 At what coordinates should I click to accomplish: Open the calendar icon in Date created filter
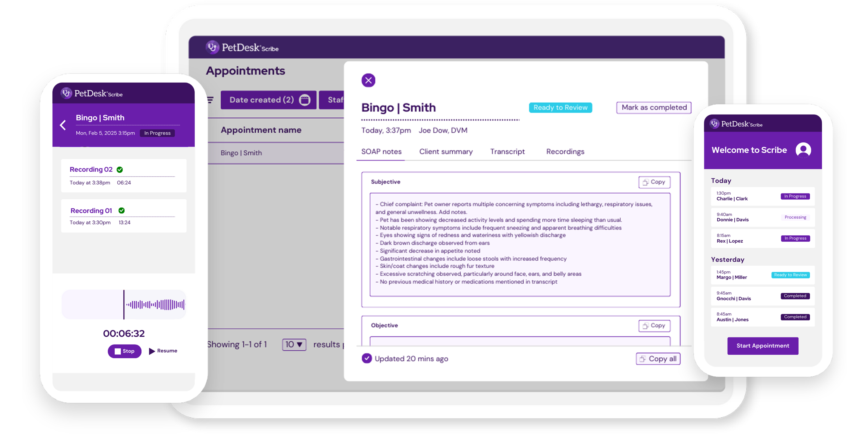coord(305,100)
